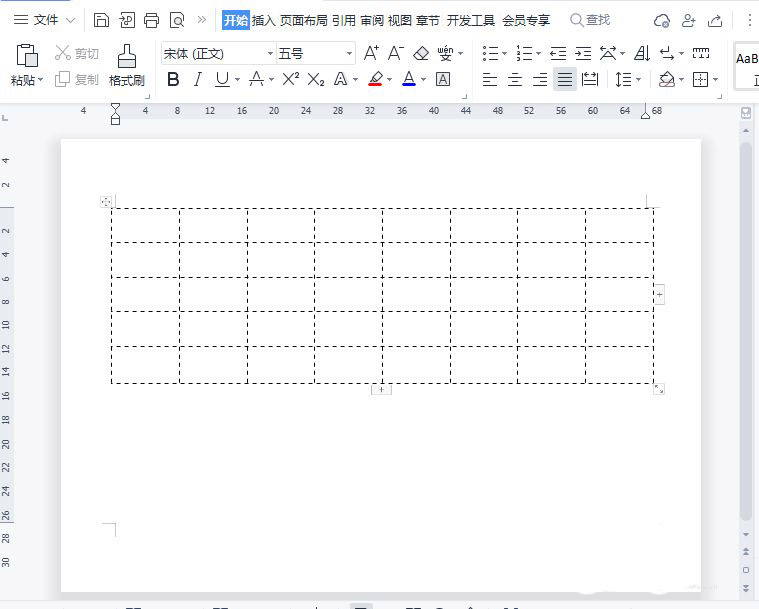
Task: Click the decrease indent icon
Action: point(558,53)
